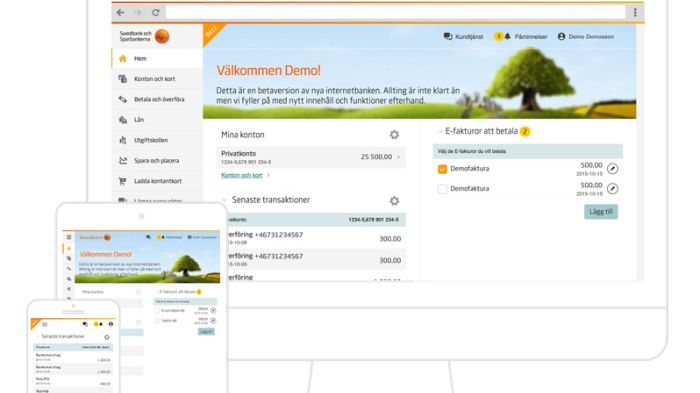Focus the browser address bar
The height and width of the screenshot is (393, 700).
coord(396,13)
